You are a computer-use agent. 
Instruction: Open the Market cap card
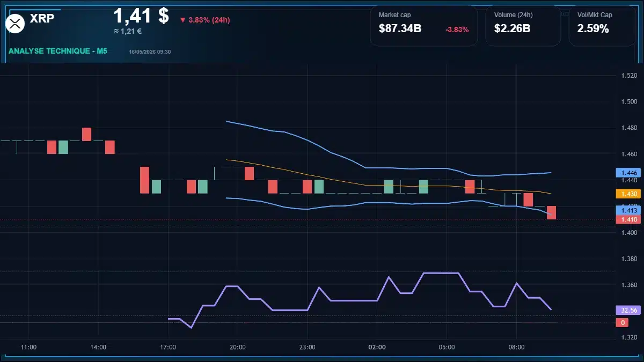[424, 26]
